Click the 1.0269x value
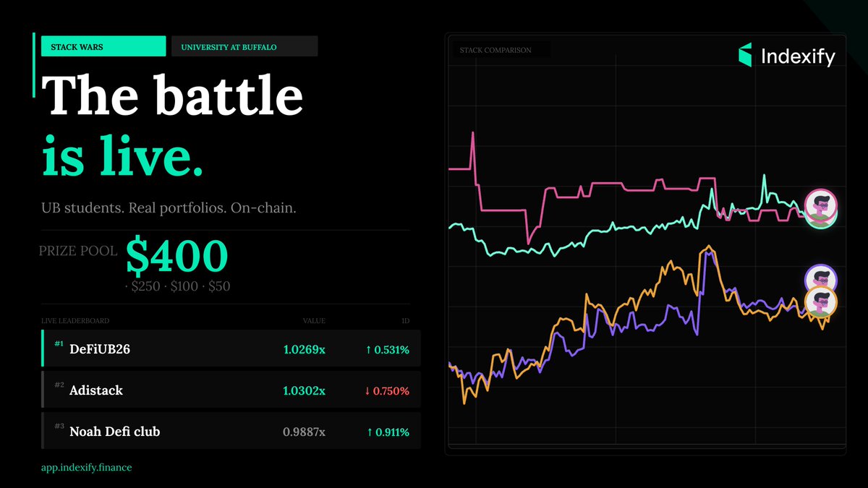The image size is (868, 488). pos(304,350)
